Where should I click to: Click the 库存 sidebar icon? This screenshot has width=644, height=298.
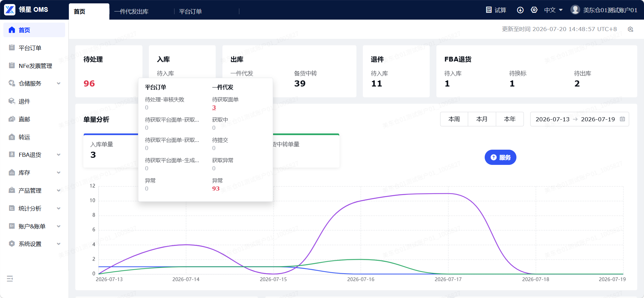pyautogui.click(x=12, y=172)
